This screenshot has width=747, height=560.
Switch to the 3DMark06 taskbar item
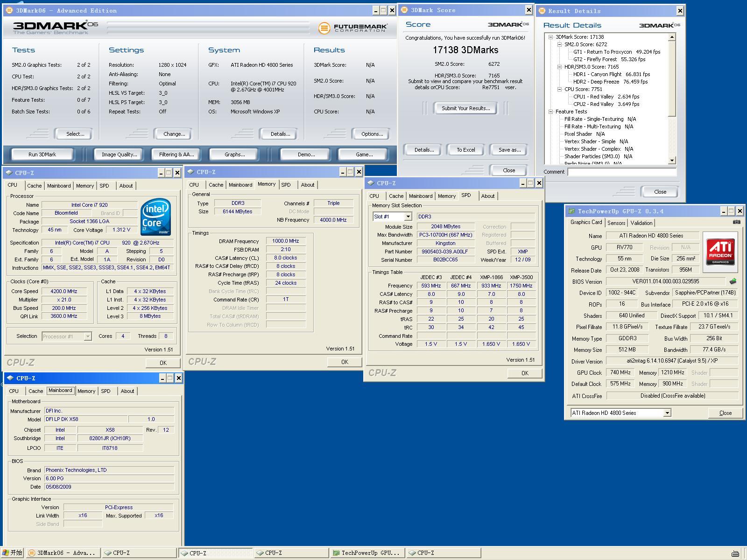pos(63,553)
